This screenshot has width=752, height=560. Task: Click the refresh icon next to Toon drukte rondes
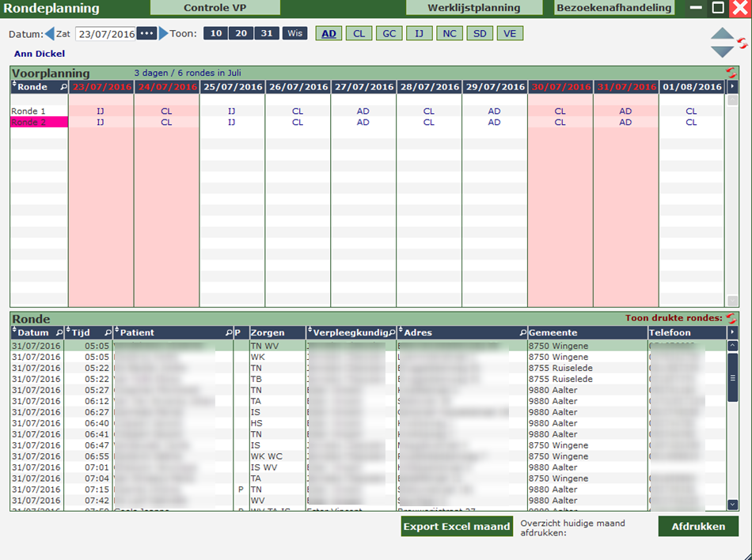pyautogui.click(x=731, y=318)
